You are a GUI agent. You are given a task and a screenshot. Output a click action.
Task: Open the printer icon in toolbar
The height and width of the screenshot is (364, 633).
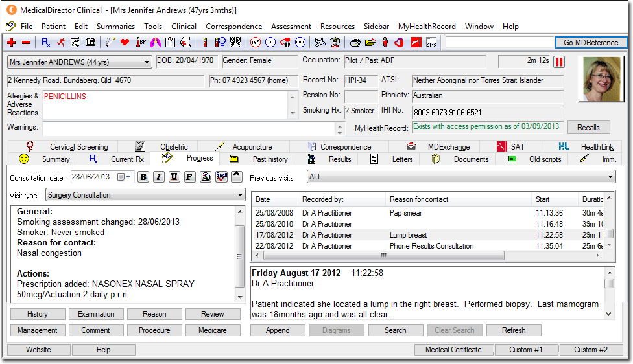(x=355, y=43)
